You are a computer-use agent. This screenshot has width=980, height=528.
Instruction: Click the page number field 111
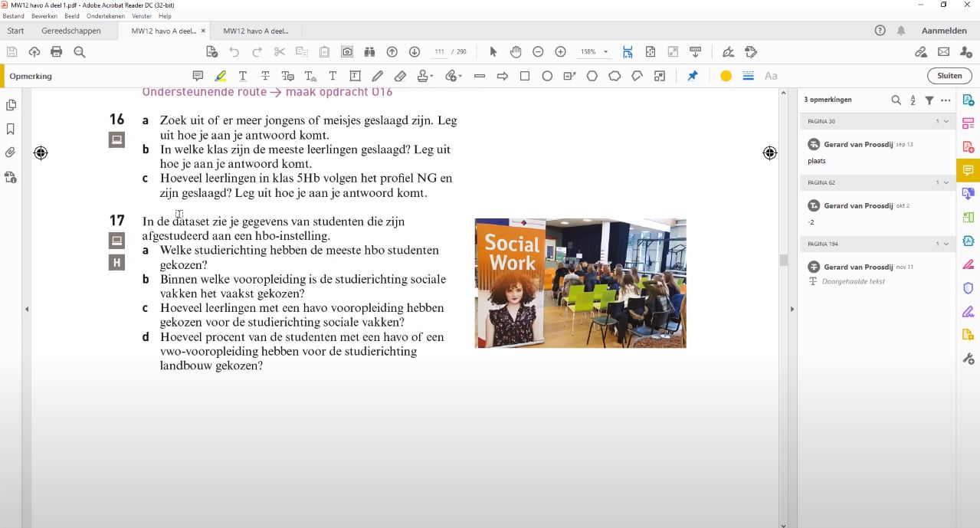(439, 52)
